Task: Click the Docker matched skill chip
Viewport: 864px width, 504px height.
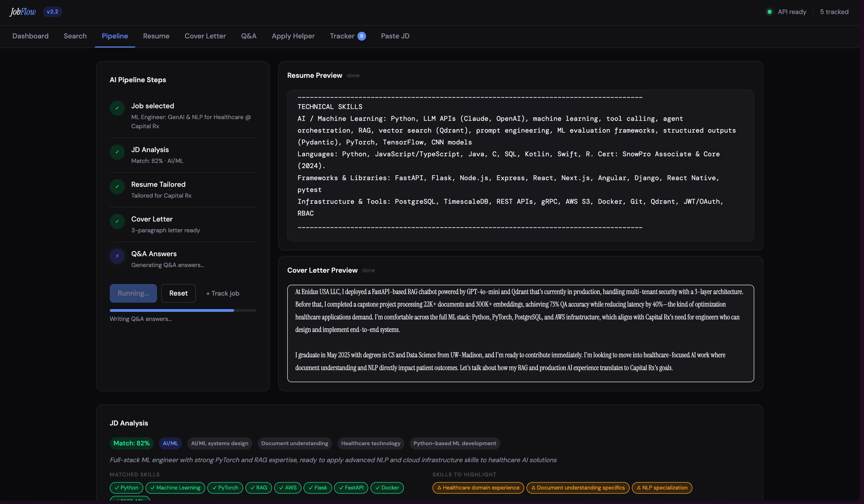Action: [387, 488]
